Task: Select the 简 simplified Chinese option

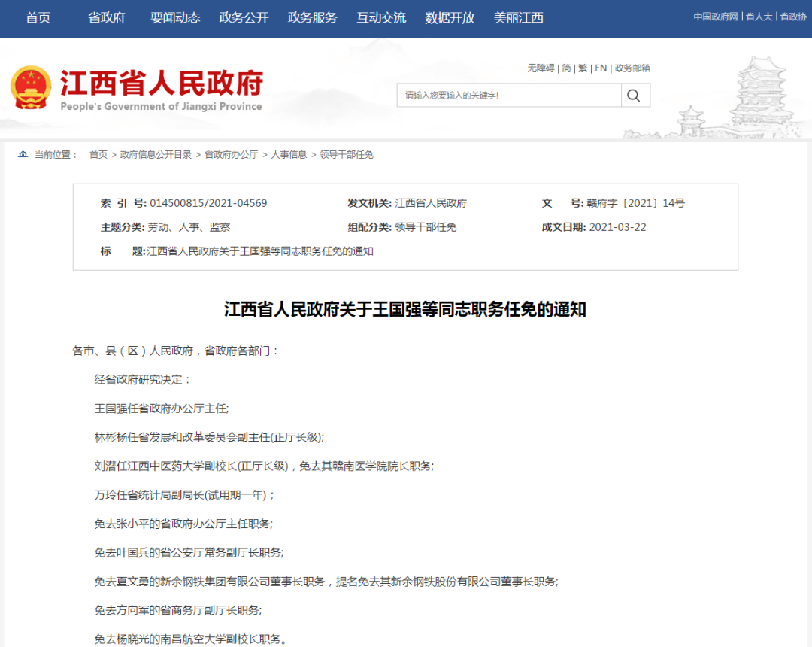Action: [566, 68]
